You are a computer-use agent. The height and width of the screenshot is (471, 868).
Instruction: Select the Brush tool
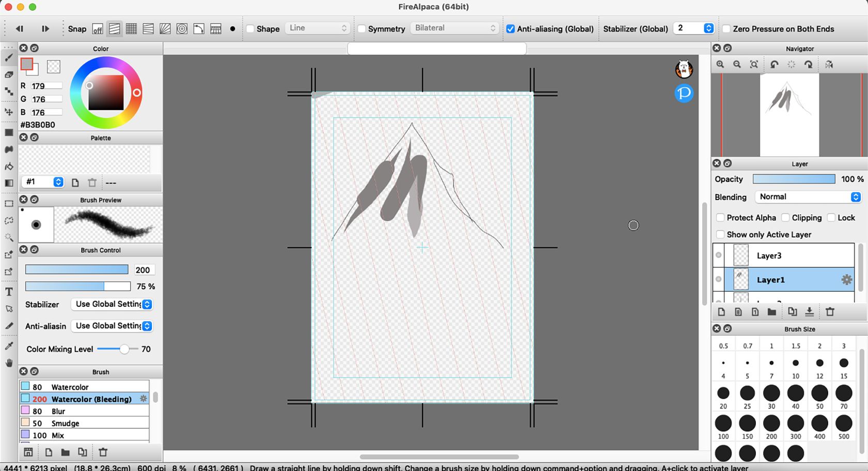(9, 58)
